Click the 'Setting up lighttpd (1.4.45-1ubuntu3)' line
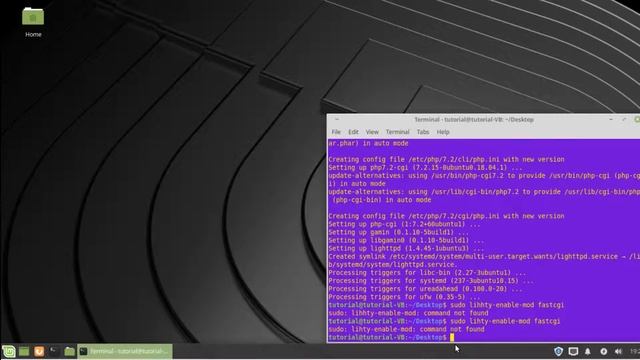Viewport: 640px width, 360px height. [406, 248]
